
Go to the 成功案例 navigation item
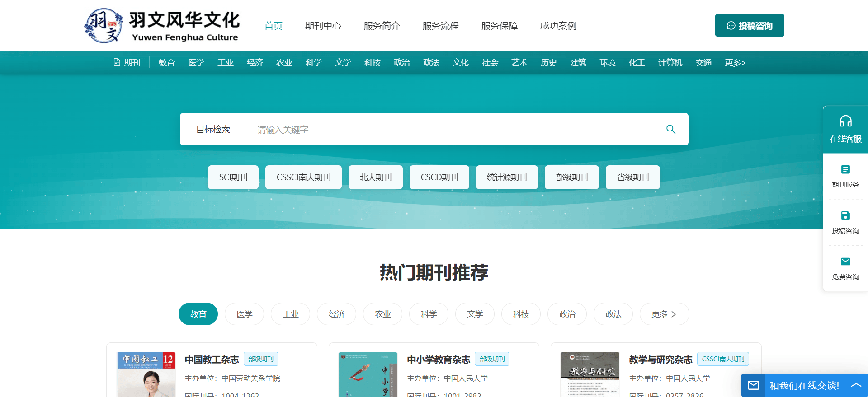point(558,26)
